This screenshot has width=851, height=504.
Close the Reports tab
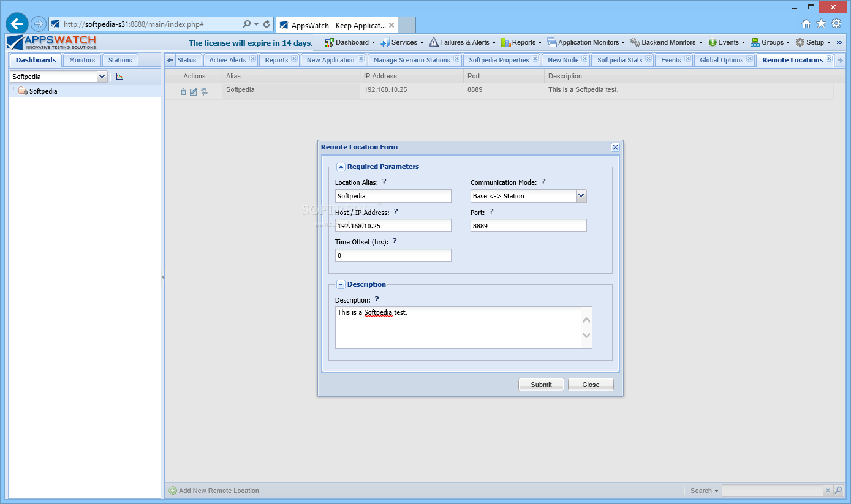(294, 59)
